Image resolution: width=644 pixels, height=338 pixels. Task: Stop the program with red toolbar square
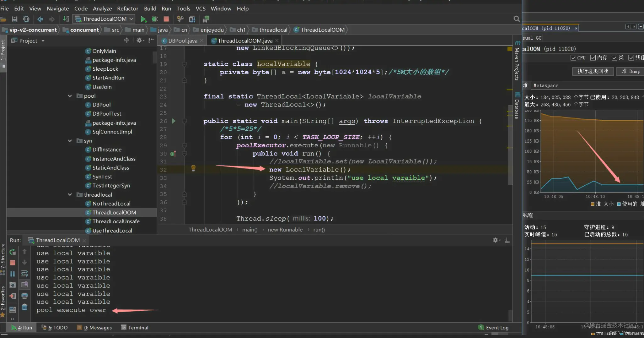pos(166,19)
